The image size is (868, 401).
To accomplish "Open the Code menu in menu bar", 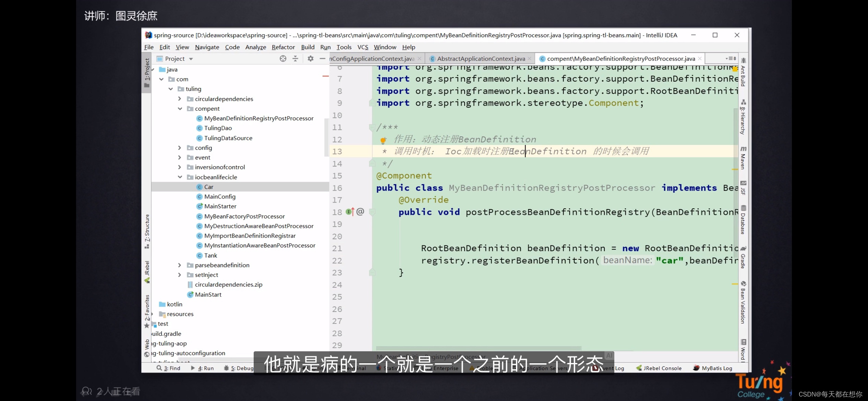I will coord(232,47).
